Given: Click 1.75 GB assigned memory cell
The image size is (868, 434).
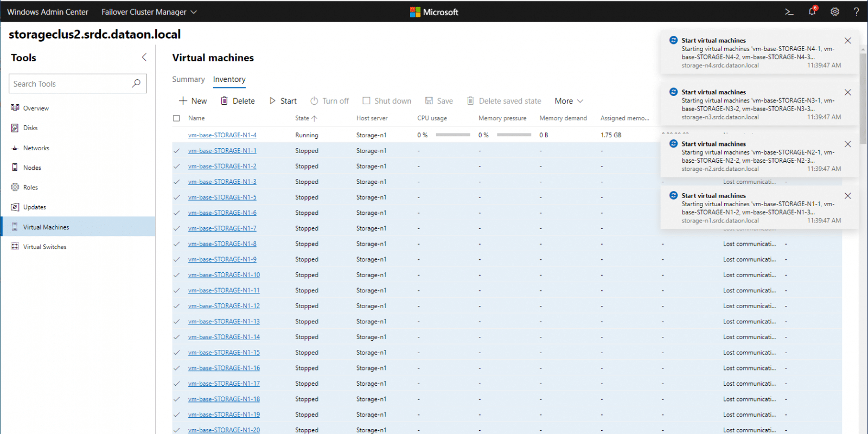Looking at the screenshot, I should click(611, 135).
